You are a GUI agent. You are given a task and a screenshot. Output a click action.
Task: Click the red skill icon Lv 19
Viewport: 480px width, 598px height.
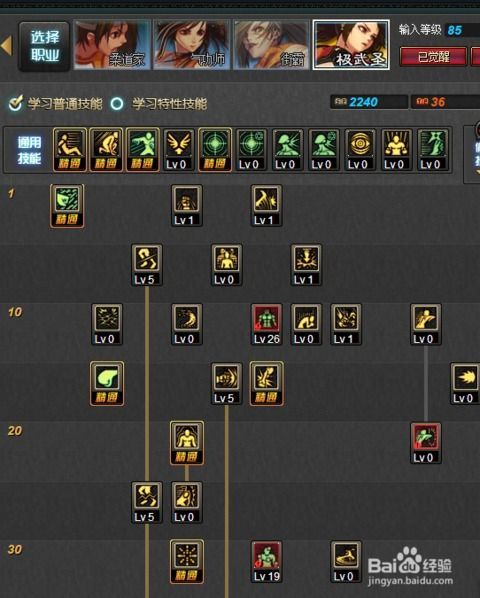pos(266,562)
